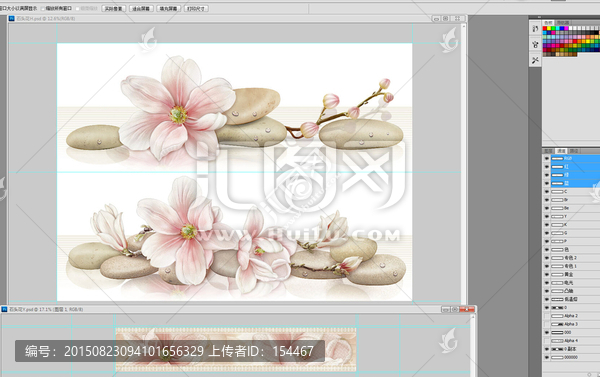Screen dimensions: 600x377
Task: Pick the red swatch in the first row
Action: click(545, 28)
